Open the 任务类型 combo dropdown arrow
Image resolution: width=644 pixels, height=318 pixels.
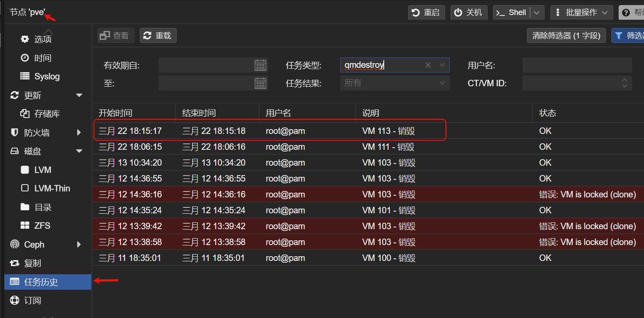442,65
